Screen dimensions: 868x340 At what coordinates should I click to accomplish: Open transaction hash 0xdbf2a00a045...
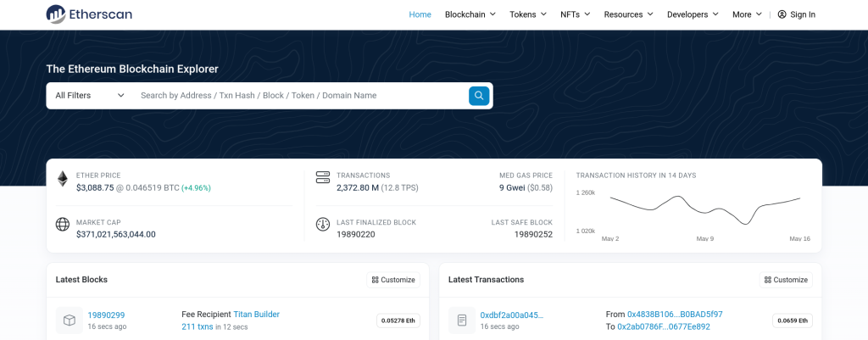[511, 315]
